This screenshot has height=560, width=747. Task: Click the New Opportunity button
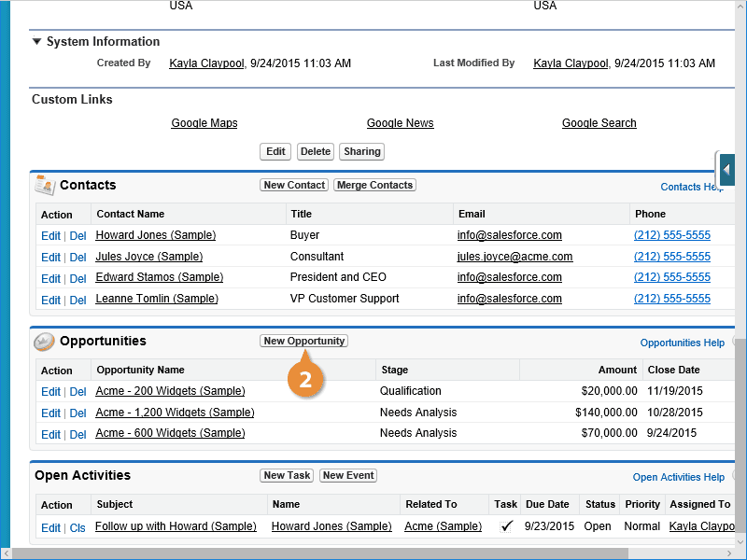click(x=304, y=341)
